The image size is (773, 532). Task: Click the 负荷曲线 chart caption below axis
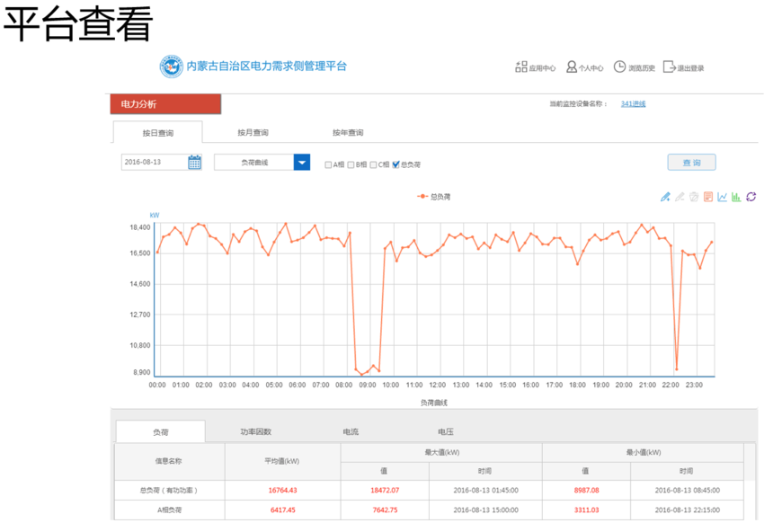click(434, 403)
